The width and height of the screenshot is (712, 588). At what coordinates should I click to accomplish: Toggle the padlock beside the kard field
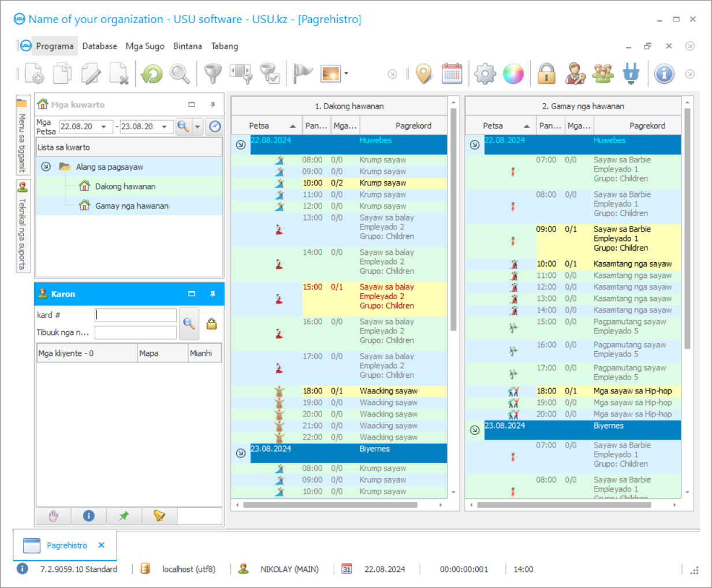tap(212, 323)
